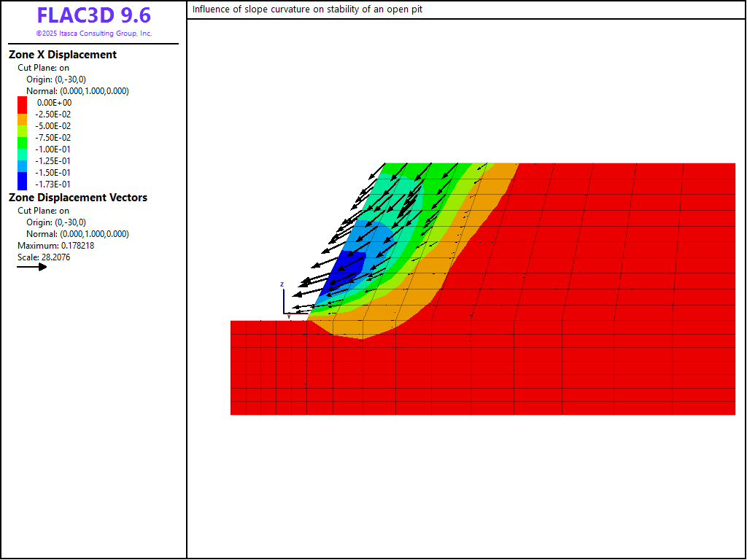Click the Maximum: 0.178218 value
747x560 pixels.
tap(55, 246)
